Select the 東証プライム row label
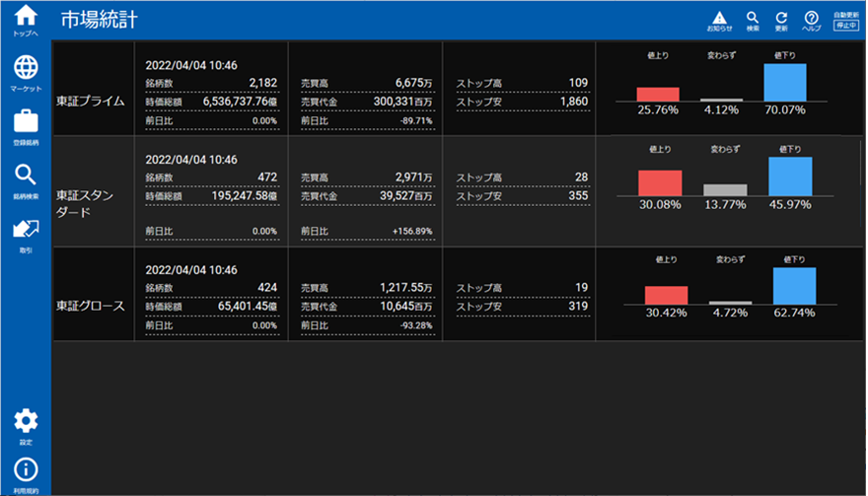The height and width of the screenshot is (496, 868). point(90,102)
